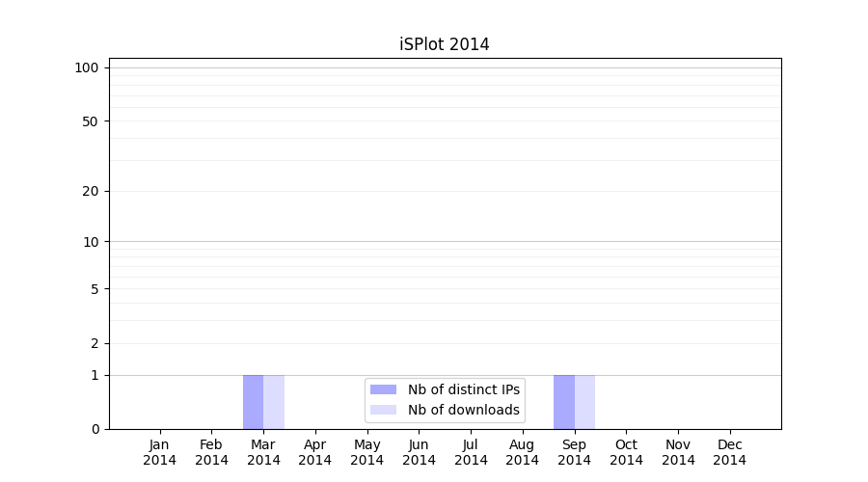Click the chart title 'iSPlot 2014'
This screenshot has height=482, width=868.
445,44
